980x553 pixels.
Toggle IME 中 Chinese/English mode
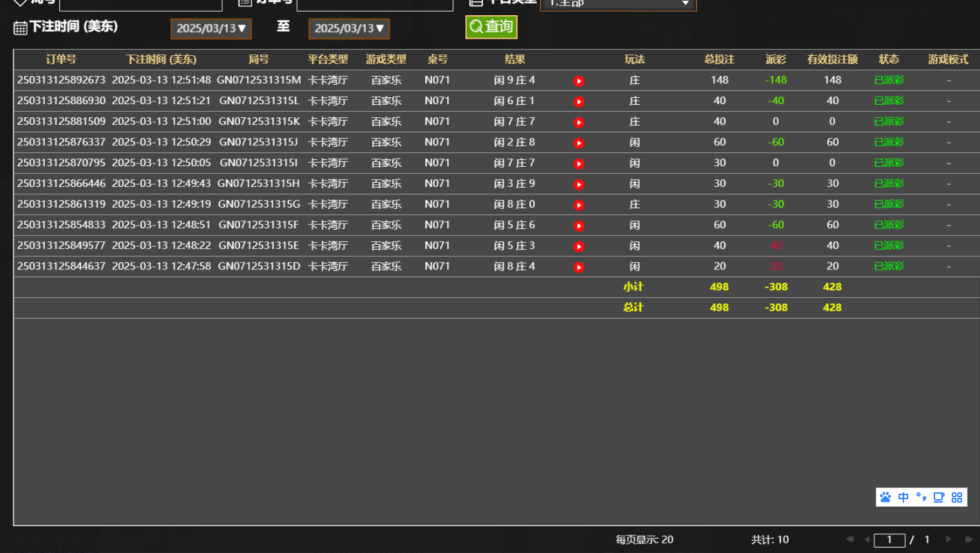click(x=903, y=497)
